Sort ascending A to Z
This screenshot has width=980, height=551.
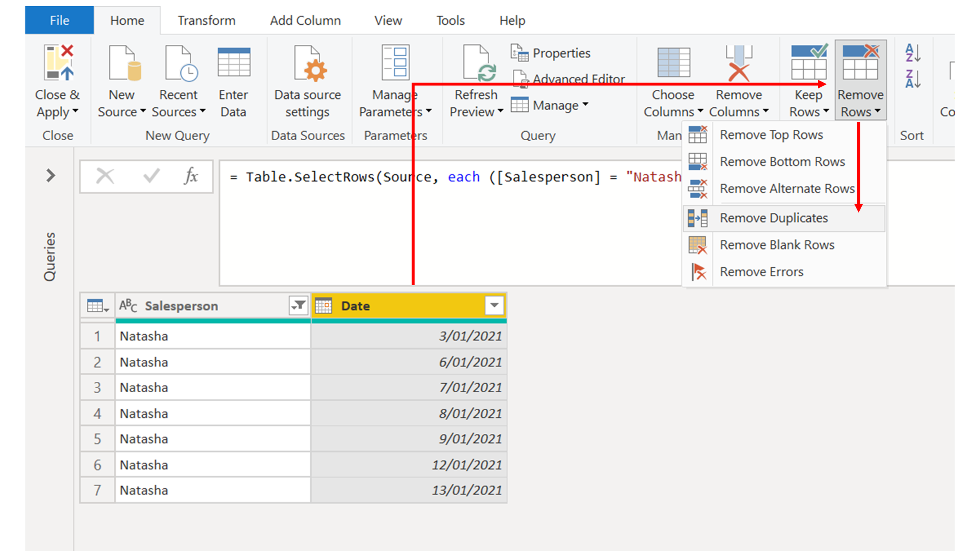tap(913, 53)
